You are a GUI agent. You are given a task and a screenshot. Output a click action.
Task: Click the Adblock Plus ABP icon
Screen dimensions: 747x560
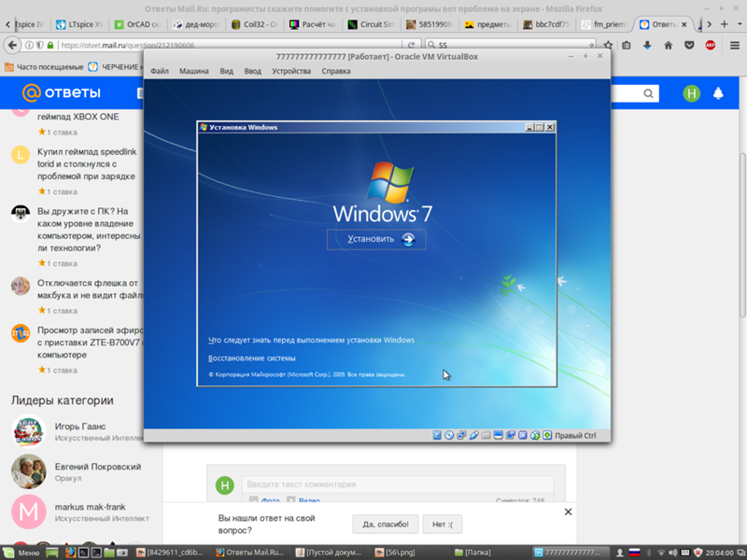710,45
